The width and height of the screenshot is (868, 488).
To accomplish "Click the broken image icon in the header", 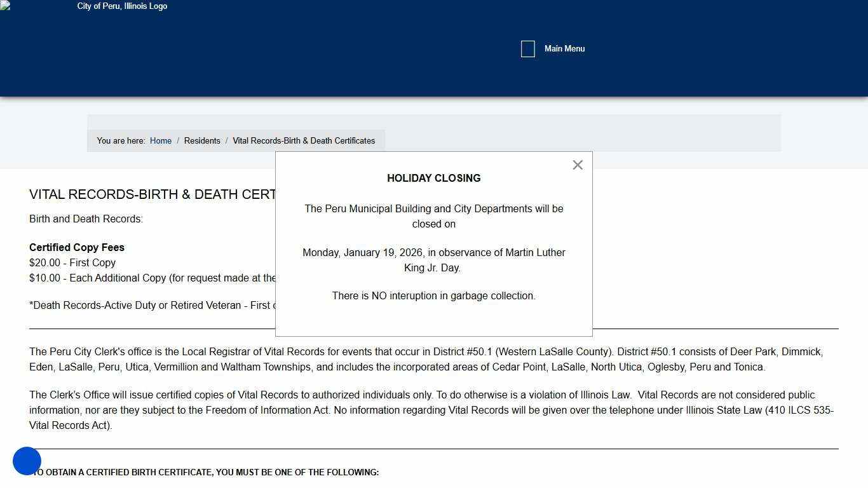I will coord(5,6).
